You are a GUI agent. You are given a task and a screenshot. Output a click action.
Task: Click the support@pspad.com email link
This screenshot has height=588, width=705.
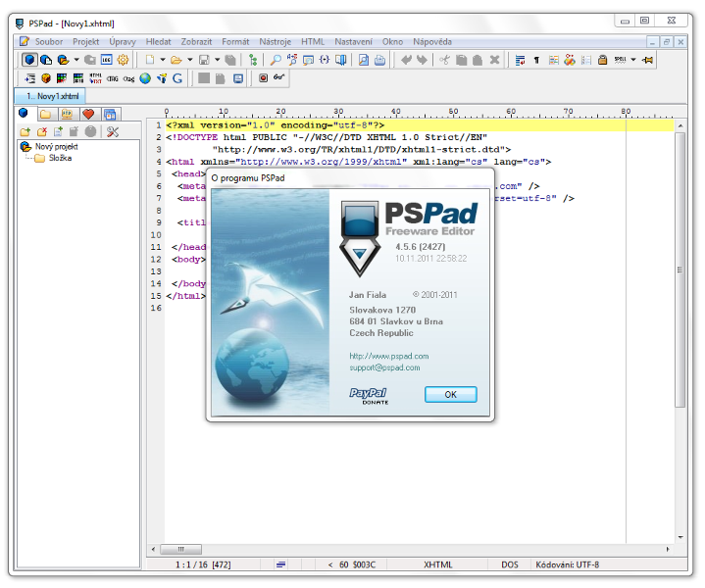(x=385, y=367)
